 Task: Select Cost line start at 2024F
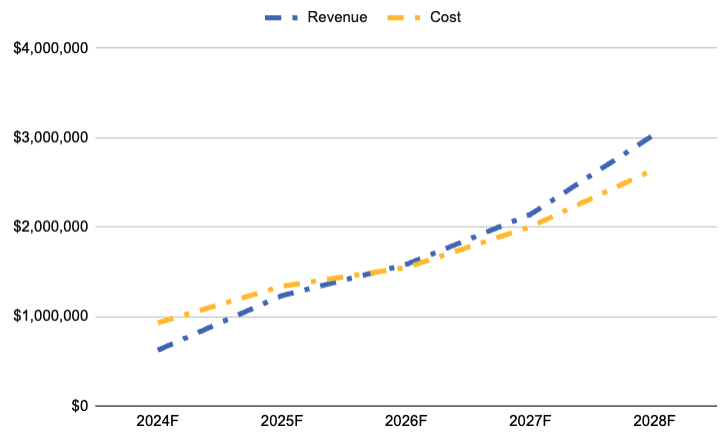pyautogui.click(x=159, y=322)
